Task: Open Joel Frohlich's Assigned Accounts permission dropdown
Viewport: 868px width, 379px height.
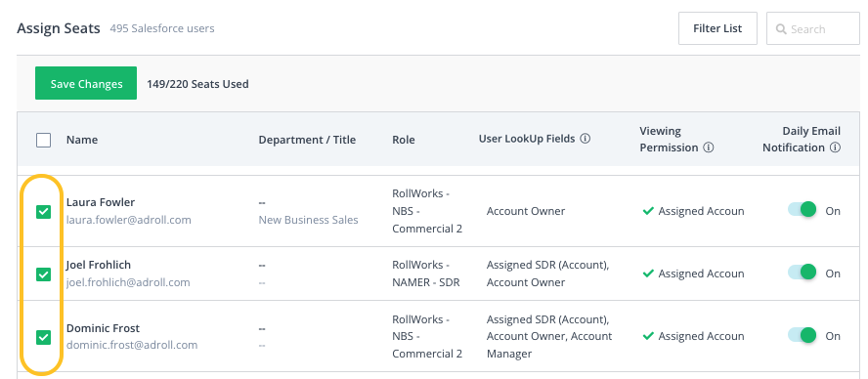Action: click(x=694, y=274)
